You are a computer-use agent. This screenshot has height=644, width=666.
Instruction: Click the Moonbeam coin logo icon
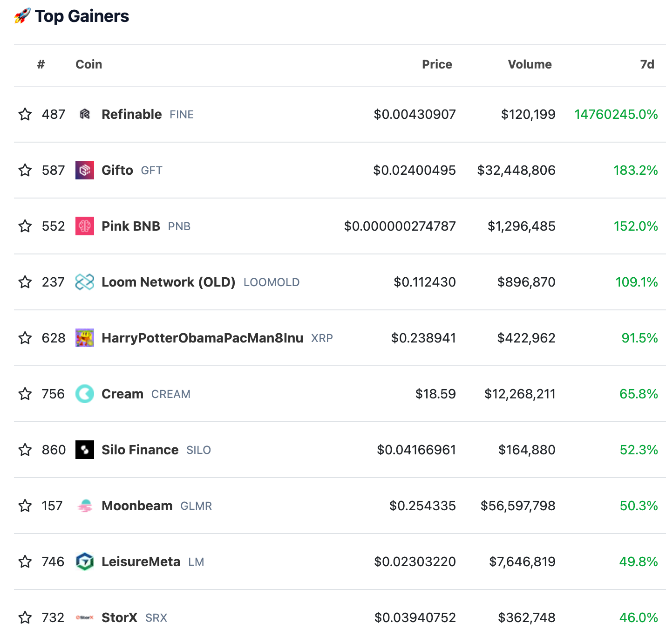click(x=85, y=506)
